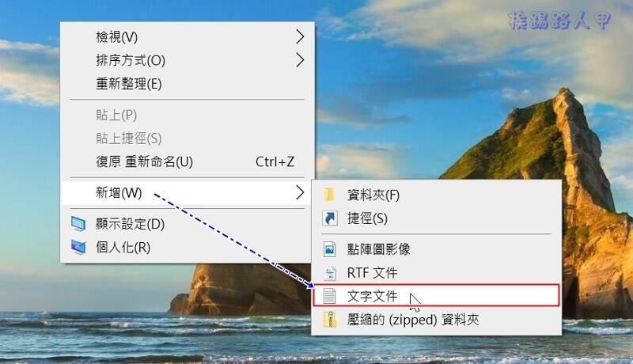
Task: Click the monitor icon beside 顯示設定(D)
Action: pyautogui.click(x=78, y=224)
